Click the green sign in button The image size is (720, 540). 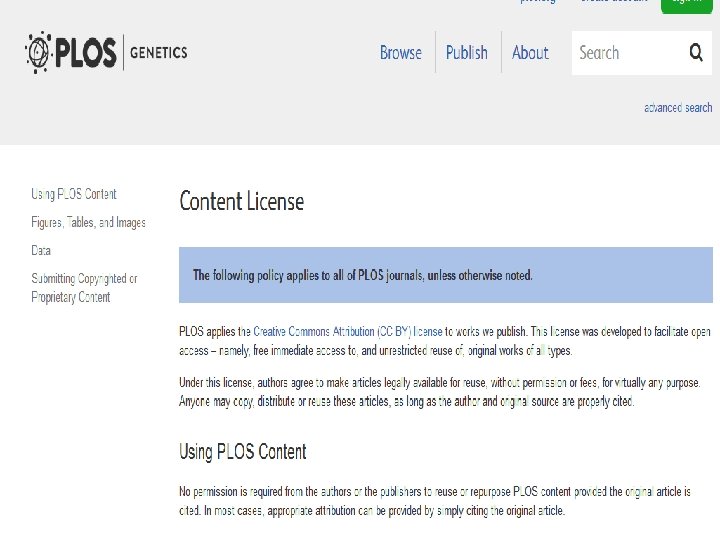686,4
